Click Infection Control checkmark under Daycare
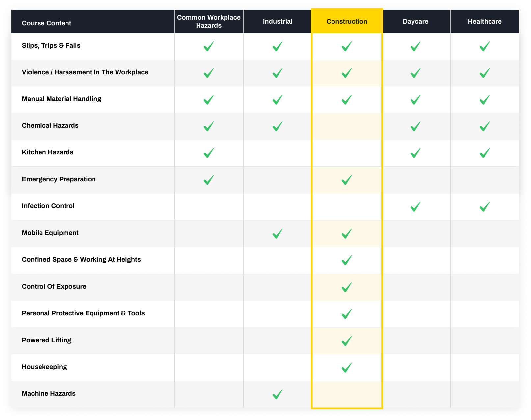 coord(415,207)
